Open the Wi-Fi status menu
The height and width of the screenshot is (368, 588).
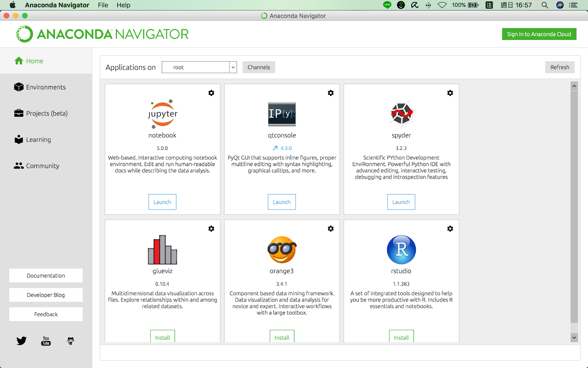(x=442, y=5)
